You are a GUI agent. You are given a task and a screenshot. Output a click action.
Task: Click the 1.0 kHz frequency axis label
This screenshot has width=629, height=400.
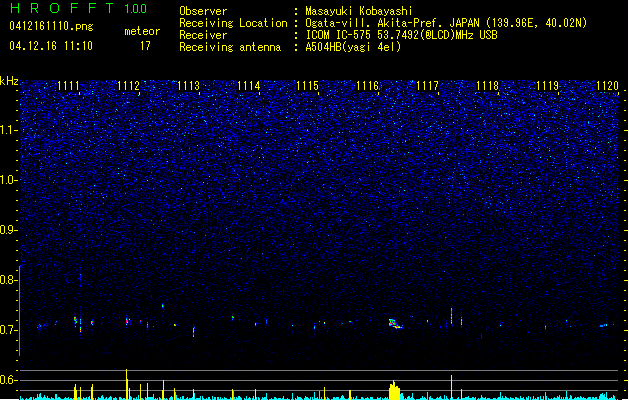point(8,180)
